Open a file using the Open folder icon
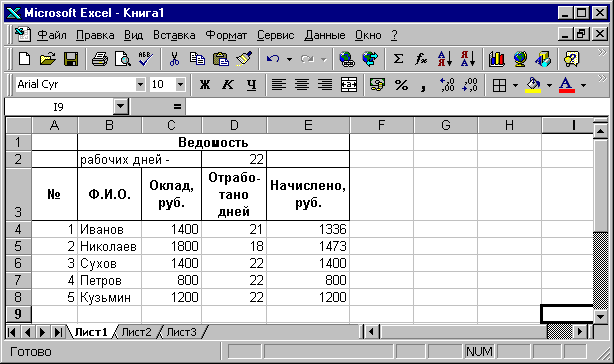 (48, 59)
